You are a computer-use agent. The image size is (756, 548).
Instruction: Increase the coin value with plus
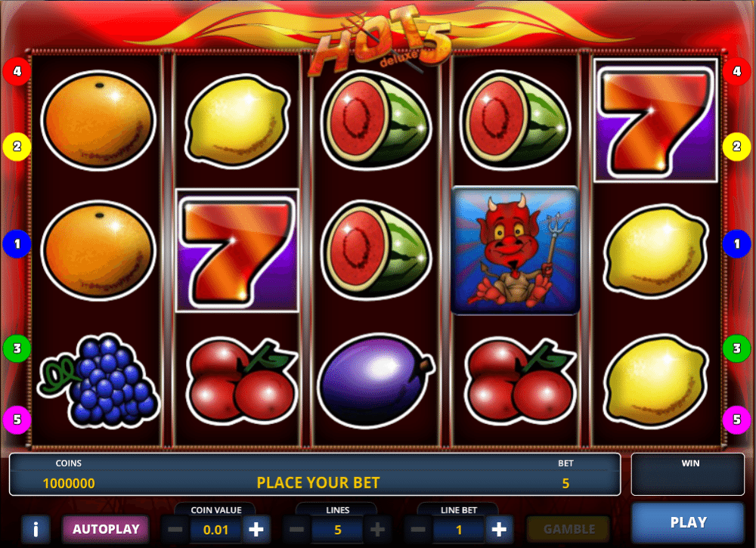click(256, 530)
